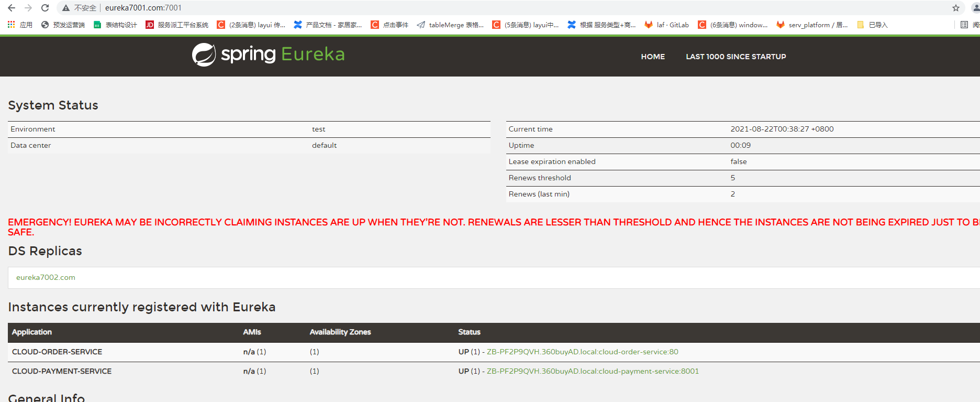
Task: Open the tableMerge bookmark
Action: (450, 25)
